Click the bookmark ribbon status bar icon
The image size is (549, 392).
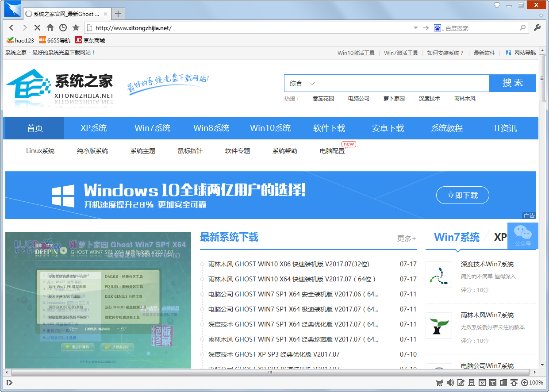tap(472, 383)
